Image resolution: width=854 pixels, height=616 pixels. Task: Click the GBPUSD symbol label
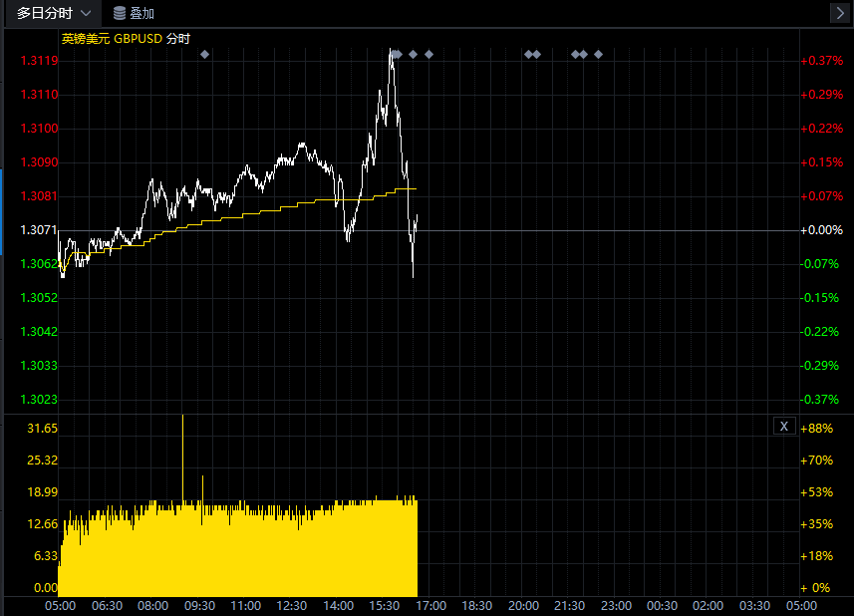pos(138,39)
